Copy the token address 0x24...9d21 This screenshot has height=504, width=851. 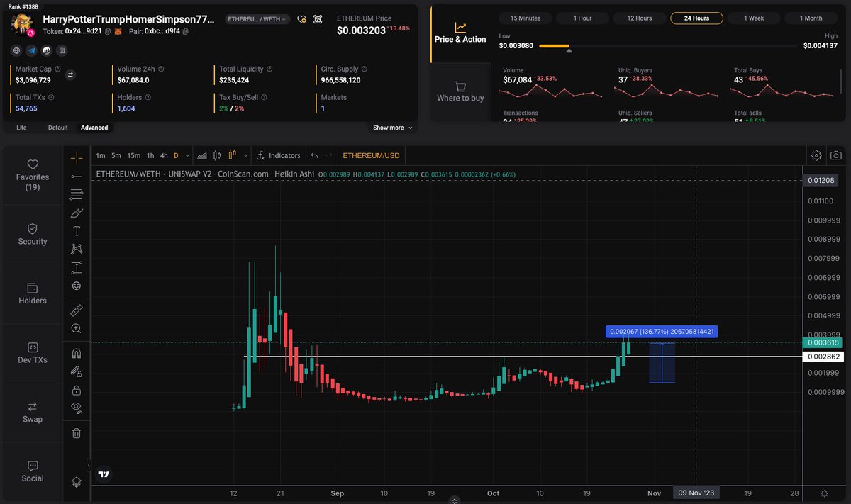[108, 31]
